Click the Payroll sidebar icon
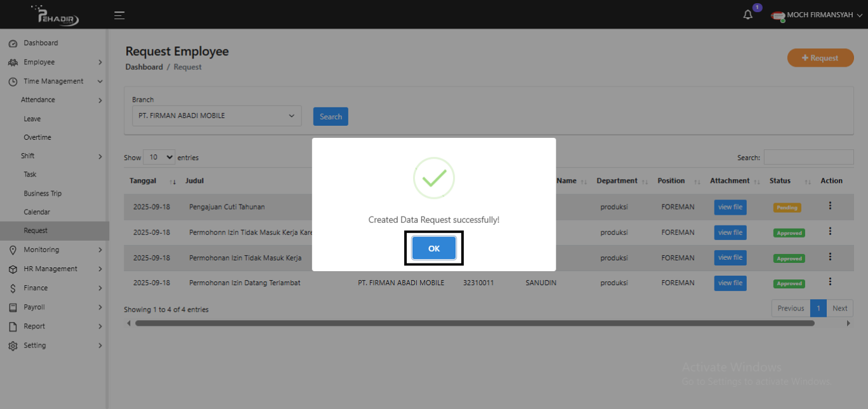The height and width of the screenshot is (409, 868). click(13, 307)
